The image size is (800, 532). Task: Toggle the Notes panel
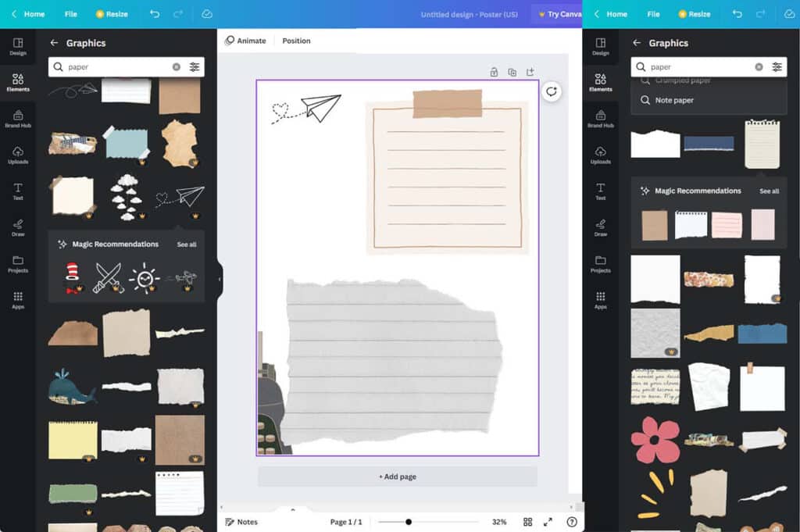[241, 522]
